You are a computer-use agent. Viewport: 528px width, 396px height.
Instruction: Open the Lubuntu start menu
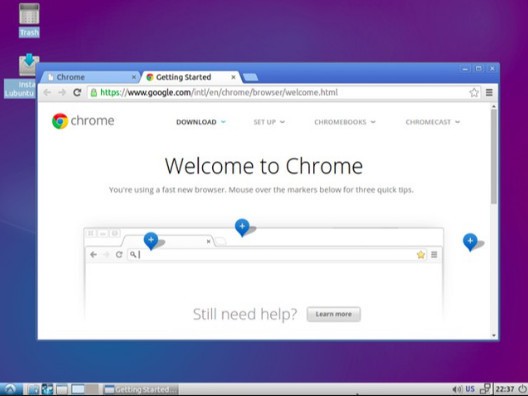tap(11, 389)
